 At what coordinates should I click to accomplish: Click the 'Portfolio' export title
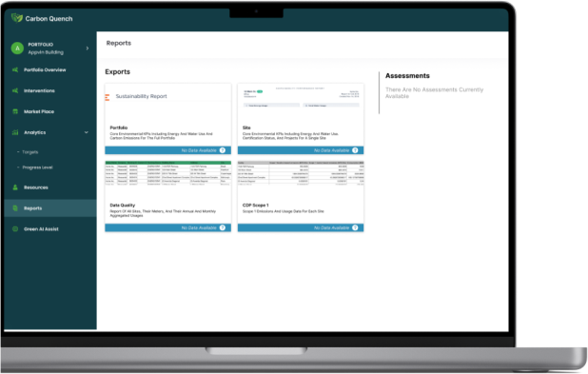coord(119,128)
